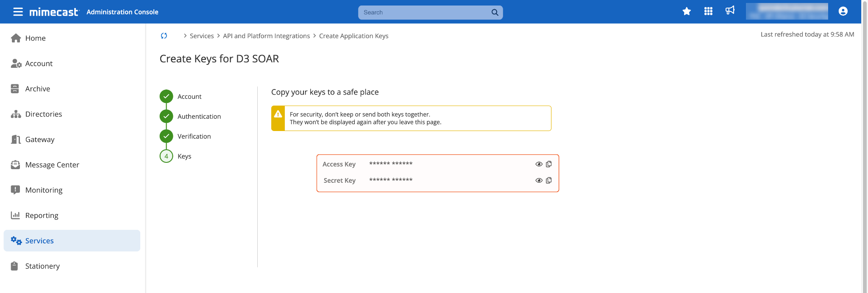Viewport: 868px width, 293px height.
Task: Expand the Directories sidebar section
Action: (x=44, y=114)
